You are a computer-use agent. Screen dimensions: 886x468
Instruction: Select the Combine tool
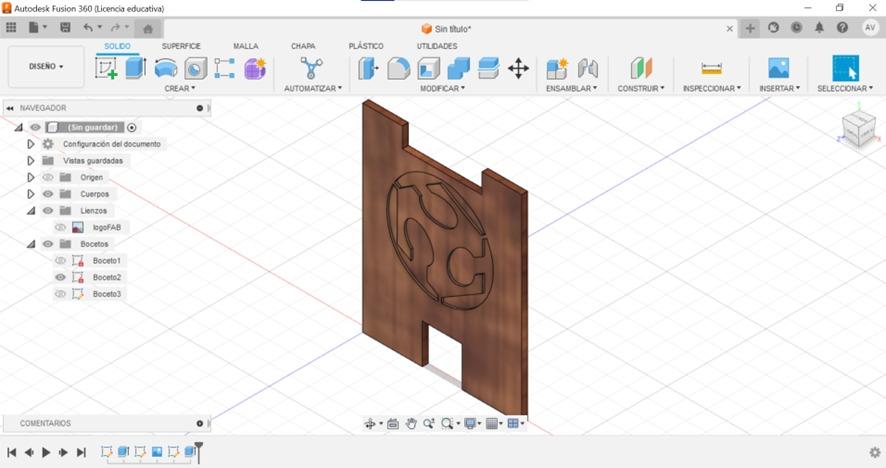pyautogui.click(x=458, y=68)
